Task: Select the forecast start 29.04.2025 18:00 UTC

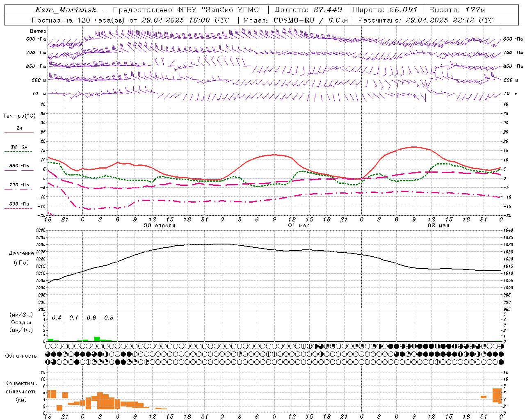Action: [185, 20]
